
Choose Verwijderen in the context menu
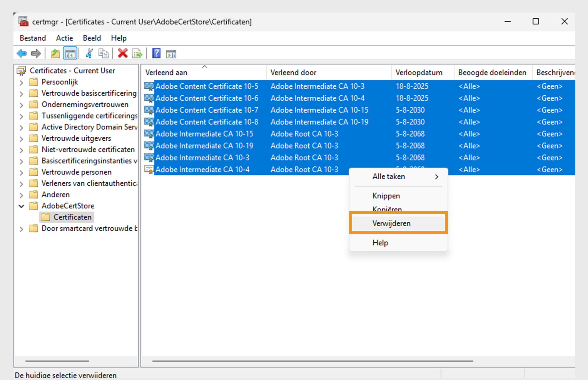(x=398, y=223)
